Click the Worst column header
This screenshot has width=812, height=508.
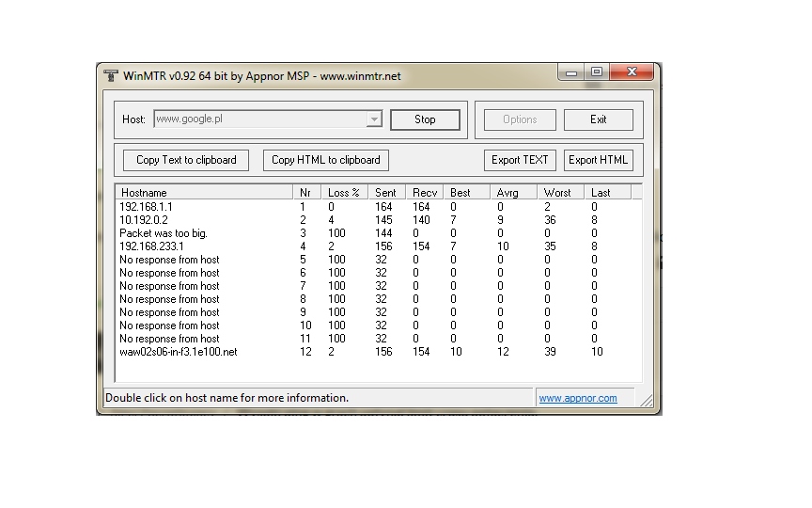click(560, 192)
